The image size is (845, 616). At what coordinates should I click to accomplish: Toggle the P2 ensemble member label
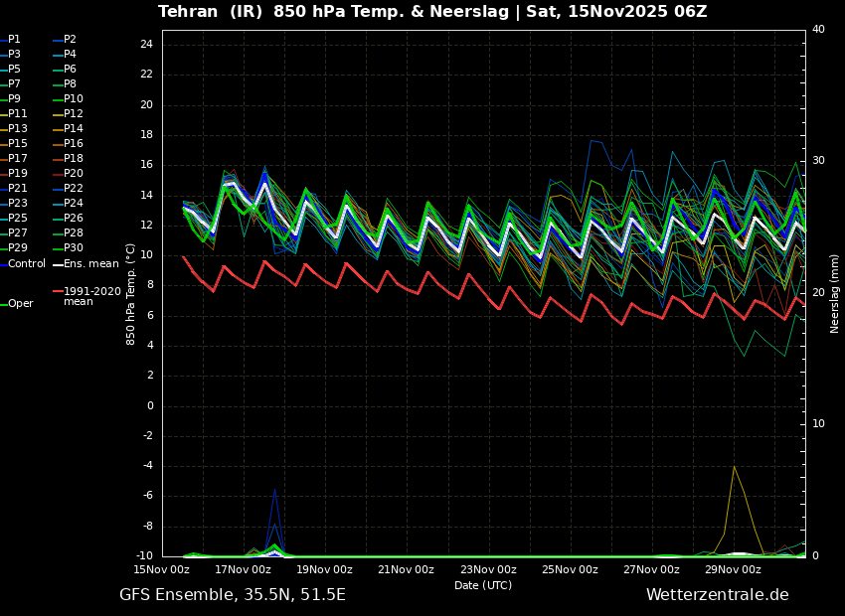pos(70,40)
